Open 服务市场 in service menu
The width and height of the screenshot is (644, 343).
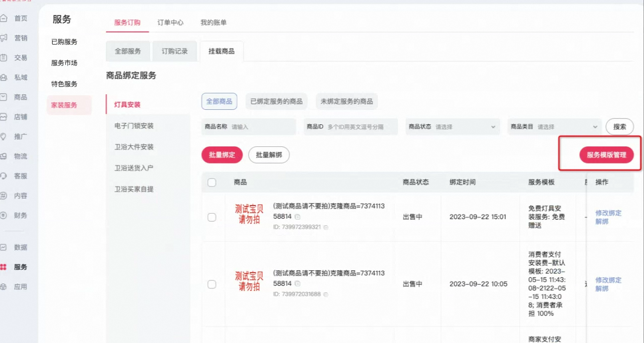[x=64, y=63]
